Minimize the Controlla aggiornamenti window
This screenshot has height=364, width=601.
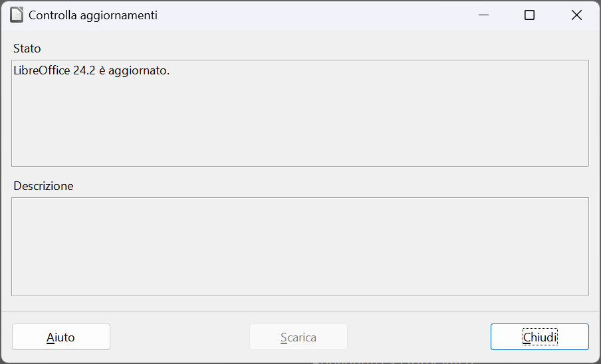[x=484, y=15]
